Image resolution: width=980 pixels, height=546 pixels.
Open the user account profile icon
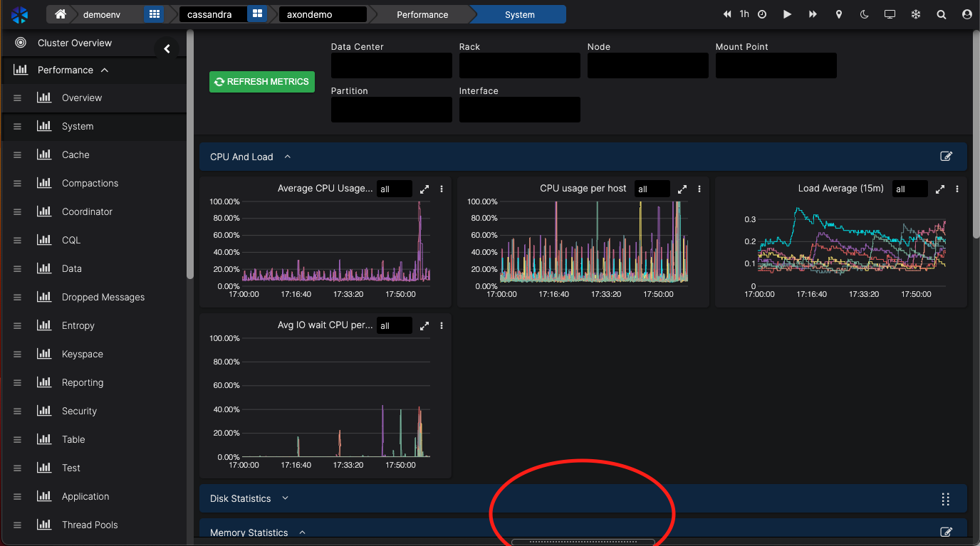[966, 14]
